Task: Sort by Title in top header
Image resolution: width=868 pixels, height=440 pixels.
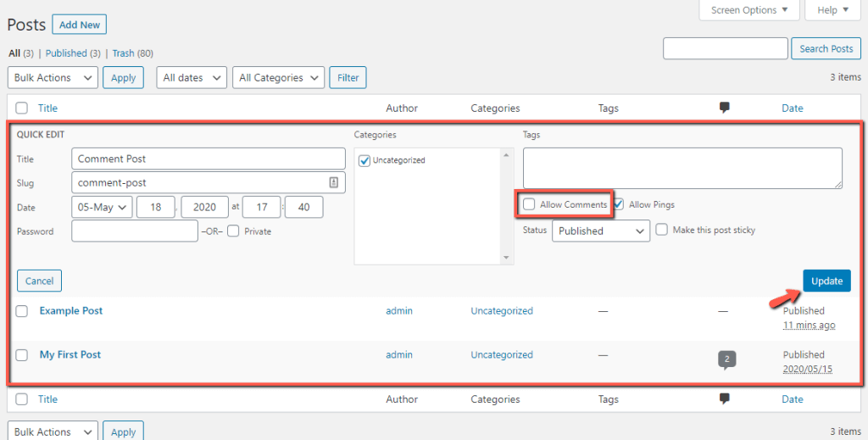Action: pos(47,108)
